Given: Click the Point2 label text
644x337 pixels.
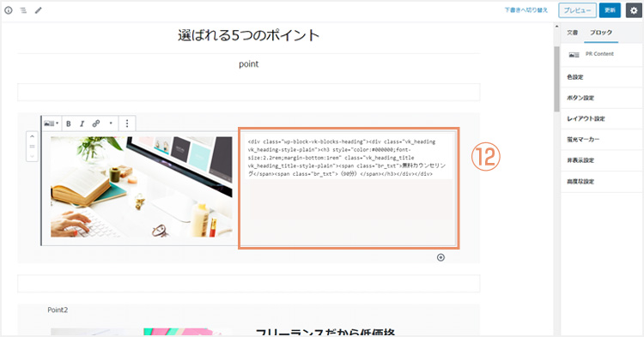Looking at the screenshot, I should 58,310.
